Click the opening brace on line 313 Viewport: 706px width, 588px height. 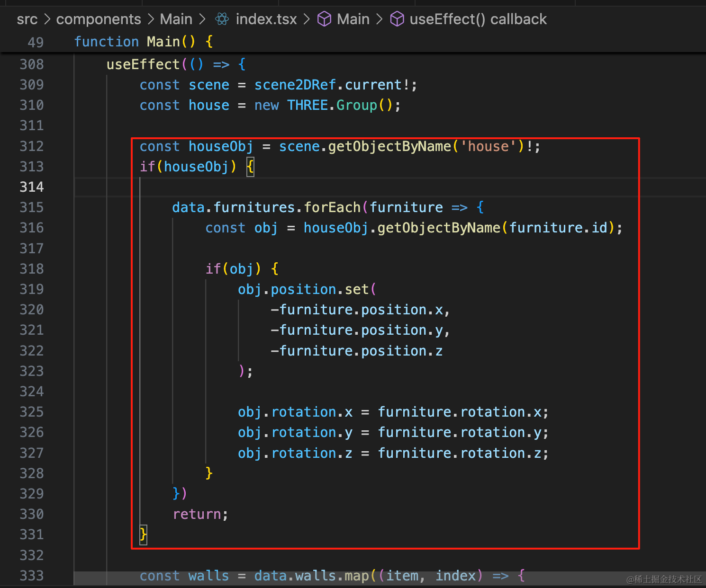tap(250, 167)
